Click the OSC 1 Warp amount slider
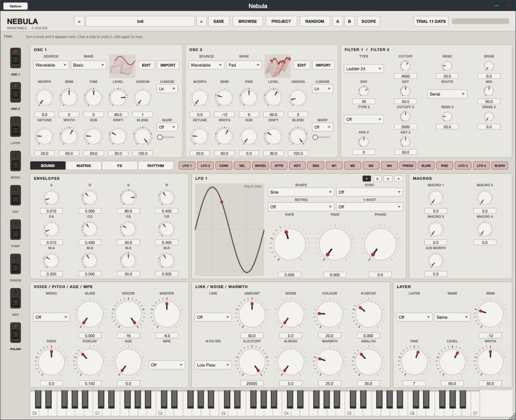This screenshot has height=420, width=516. point(166,137)
